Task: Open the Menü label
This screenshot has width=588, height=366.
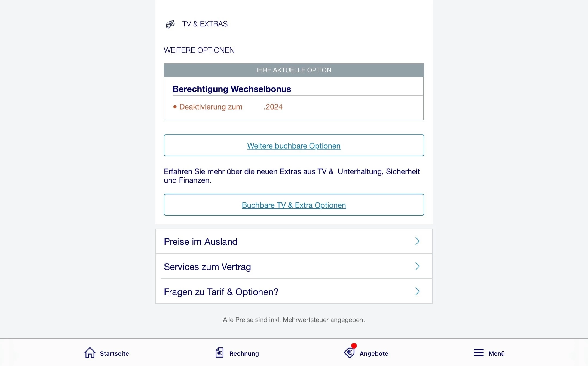Action: (x=497, y=353)
